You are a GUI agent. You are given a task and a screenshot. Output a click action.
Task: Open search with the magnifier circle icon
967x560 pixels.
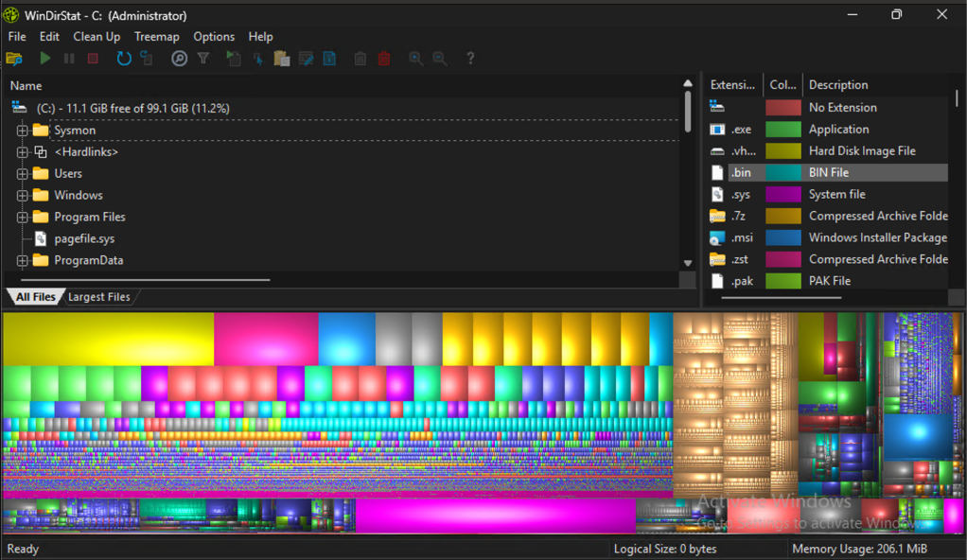point(179,59)
